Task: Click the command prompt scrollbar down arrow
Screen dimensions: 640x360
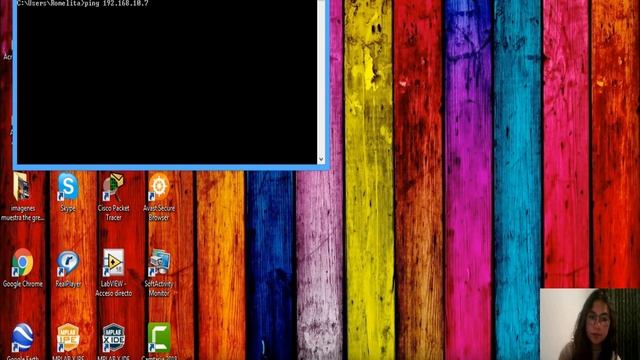Action: pyautogui.click(x=321, y=159)
